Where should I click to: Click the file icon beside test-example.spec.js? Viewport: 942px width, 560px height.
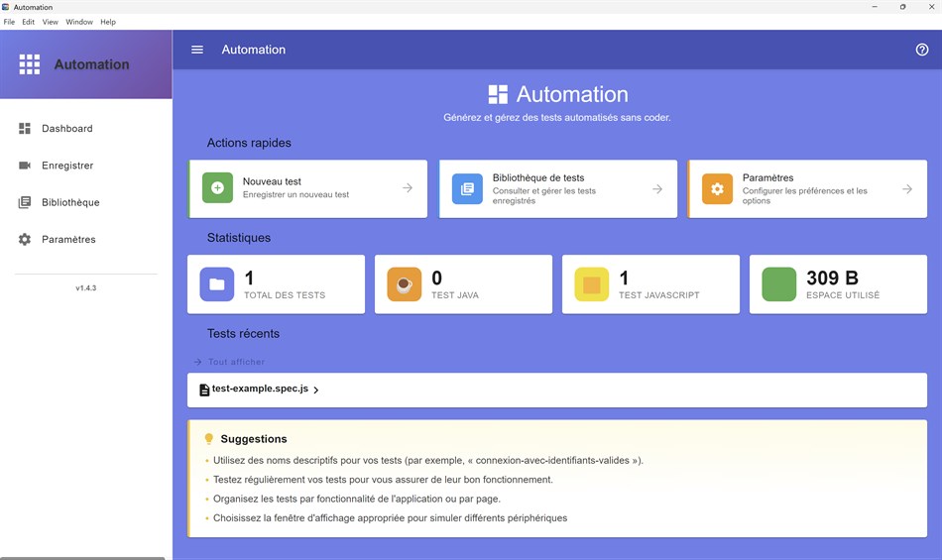coord(204,391)
